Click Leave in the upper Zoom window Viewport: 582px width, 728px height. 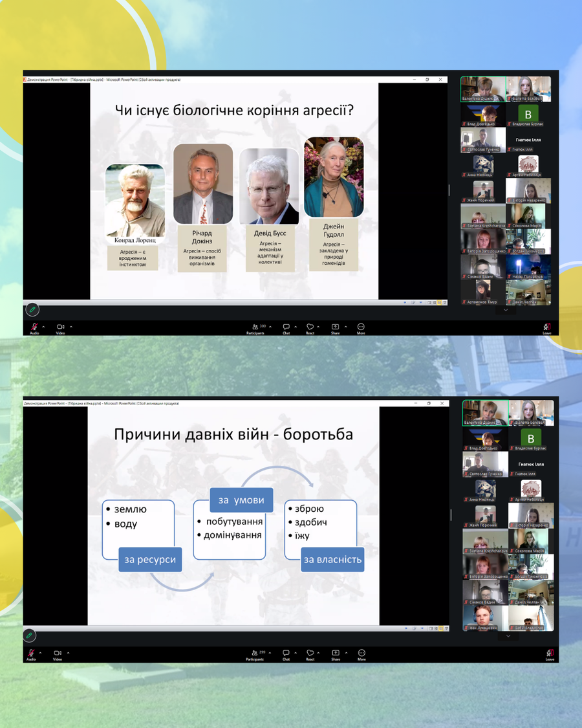tap(546, 328)
